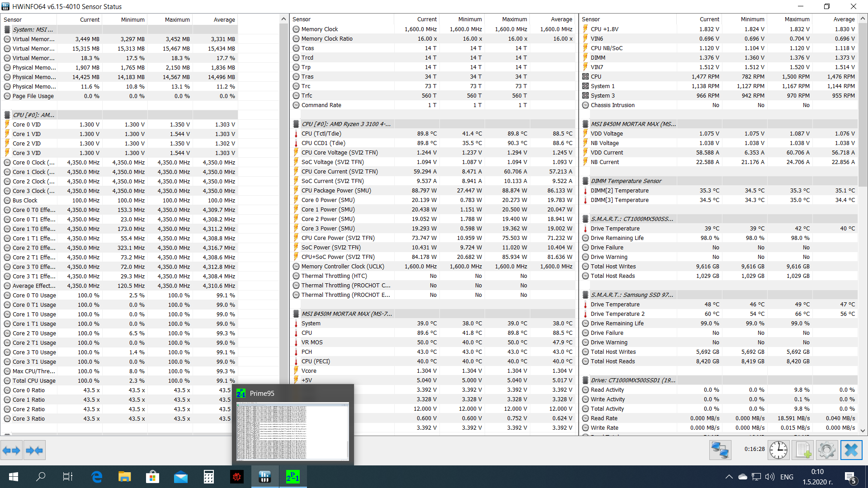Screen dimensions: 868x488
Task: Select the 'CPU NB/SoC' voltage row
Action: [x=718, y=48]
